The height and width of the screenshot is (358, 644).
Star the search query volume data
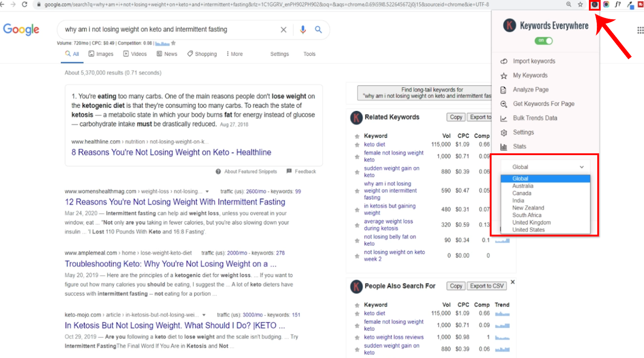[x=173, y=43]
